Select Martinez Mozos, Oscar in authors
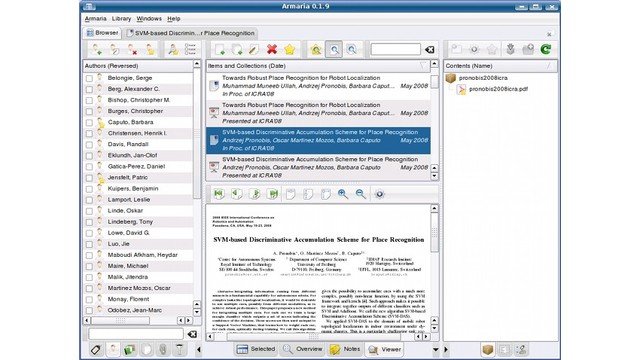This screenshot has width=640, height=360. point(139,288)
